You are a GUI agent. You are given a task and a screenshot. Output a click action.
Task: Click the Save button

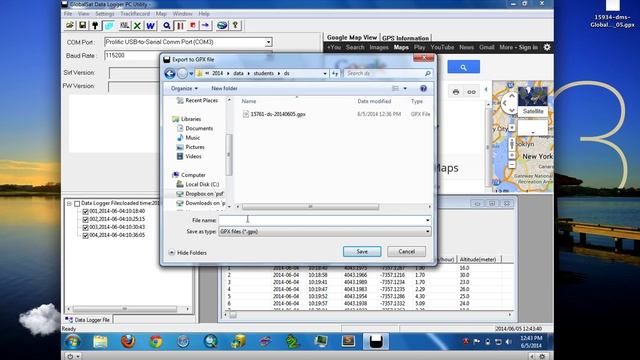(x=362, y=251)
